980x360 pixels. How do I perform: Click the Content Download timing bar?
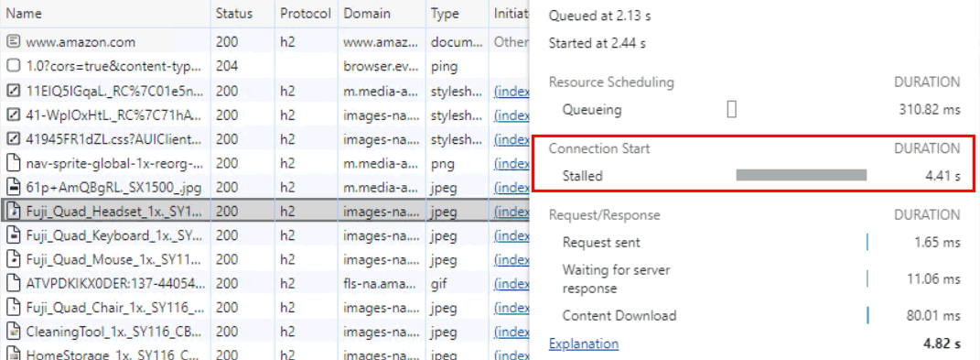[867, 315]
